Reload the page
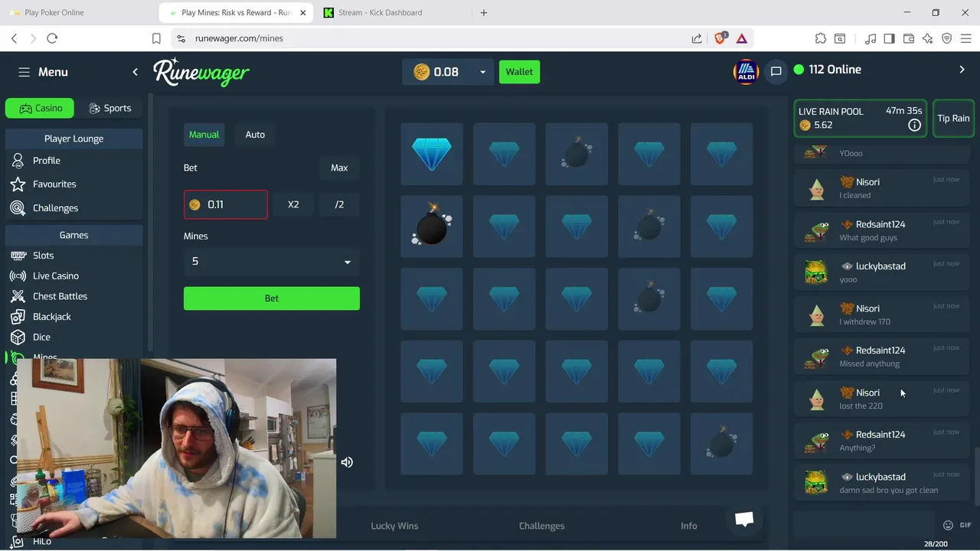 (52, 38)
